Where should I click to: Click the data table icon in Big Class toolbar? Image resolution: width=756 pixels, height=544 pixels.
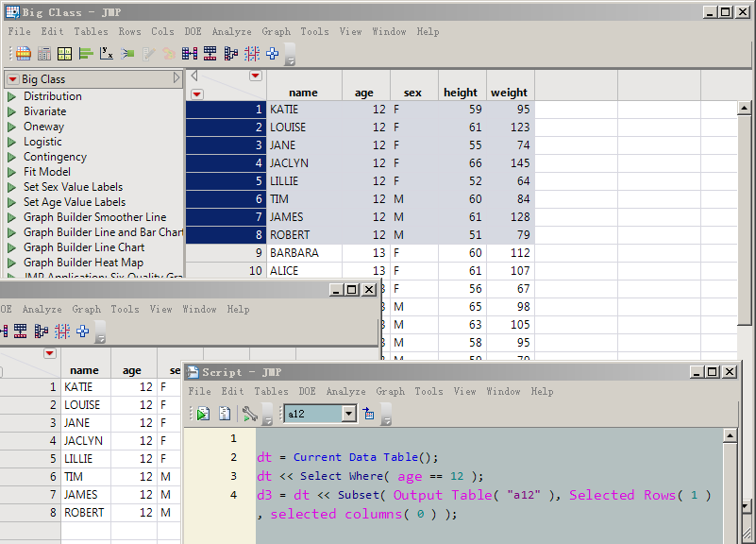(23, 54)
